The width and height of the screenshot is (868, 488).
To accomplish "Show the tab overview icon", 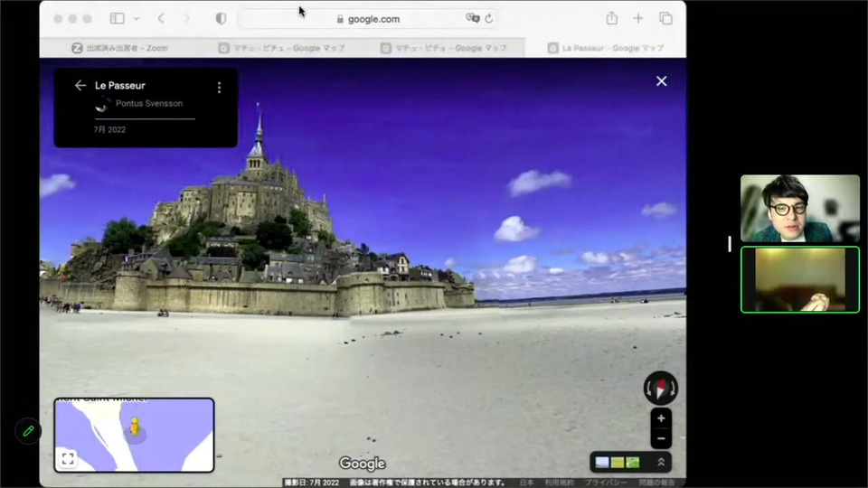I will coord(666,18).
